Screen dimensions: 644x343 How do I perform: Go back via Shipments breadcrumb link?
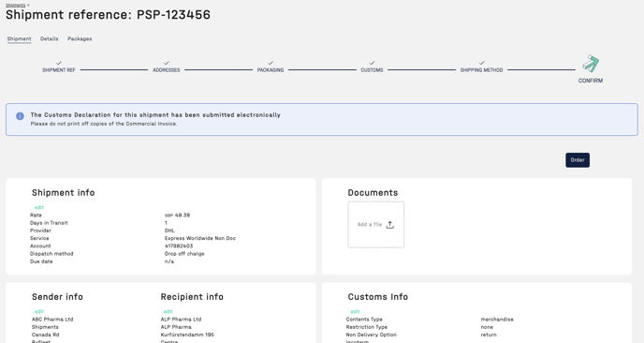click(x=16, y=5)
